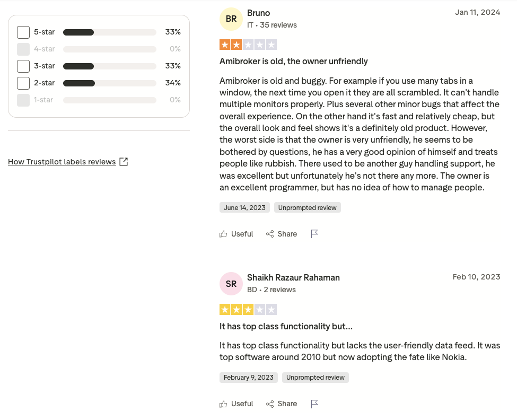Check the 5-star filter checkbox

point(23,32)
